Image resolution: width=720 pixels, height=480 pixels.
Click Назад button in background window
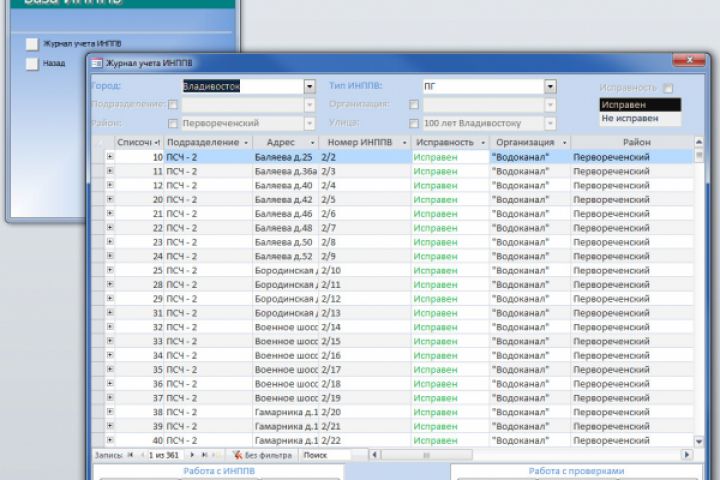coord(32,63)
